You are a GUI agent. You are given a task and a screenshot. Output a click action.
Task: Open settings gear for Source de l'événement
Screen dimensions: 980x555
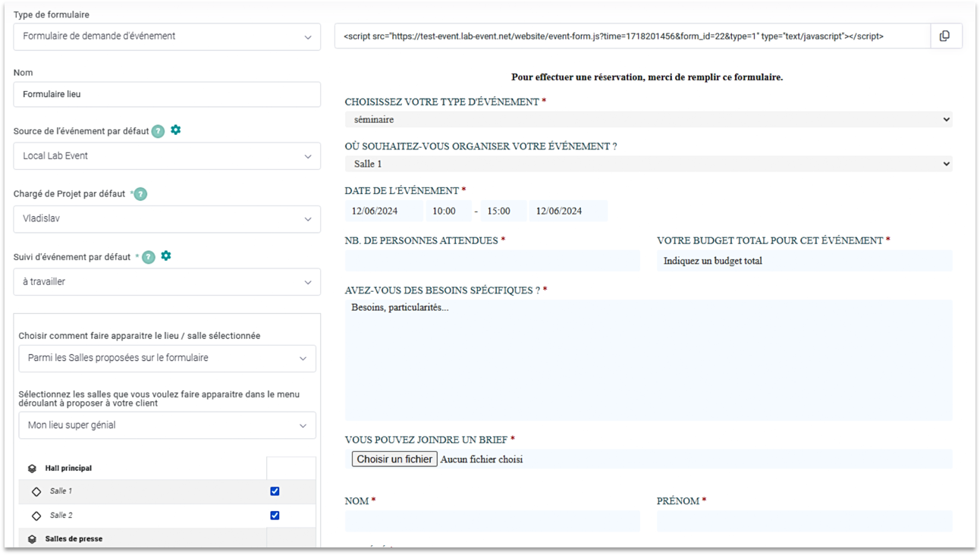point(176,130)
